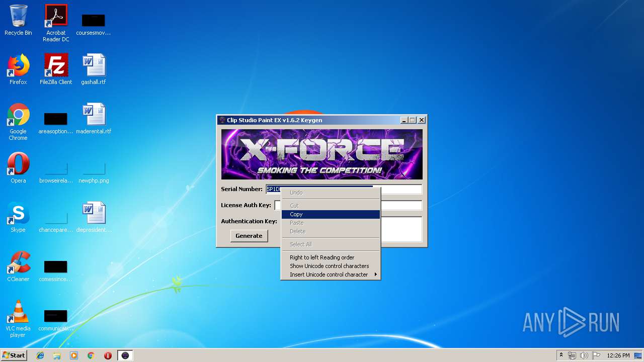This screenshot has height=362, width=644.
Task: Open network tray icon
Action: (572, 355)
